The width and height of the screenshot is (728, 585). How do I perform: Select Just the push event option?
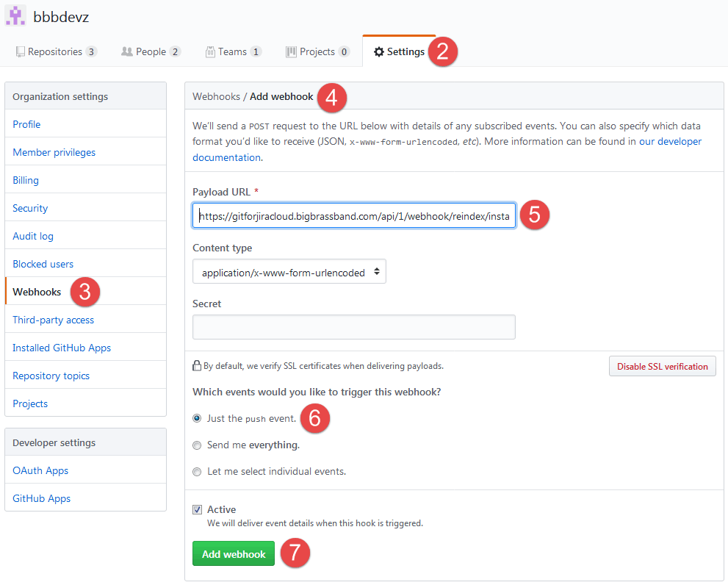click(x=198, y=418)
